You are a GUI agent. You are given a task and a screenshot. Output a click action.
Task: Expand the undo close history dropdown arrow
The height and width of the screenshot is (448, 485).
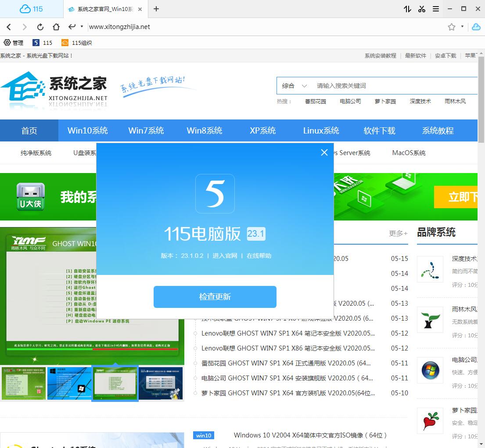coord(82,27)
